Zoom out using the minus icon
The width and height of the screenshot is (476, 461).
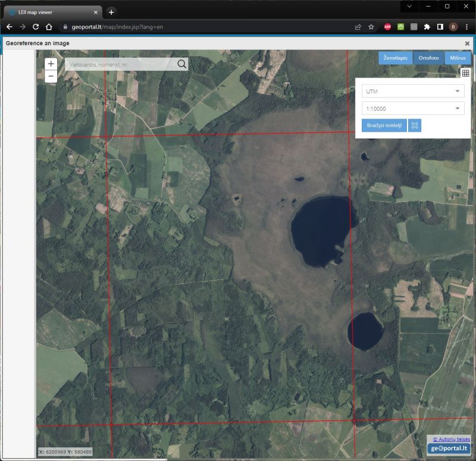(x=51, y=76)
